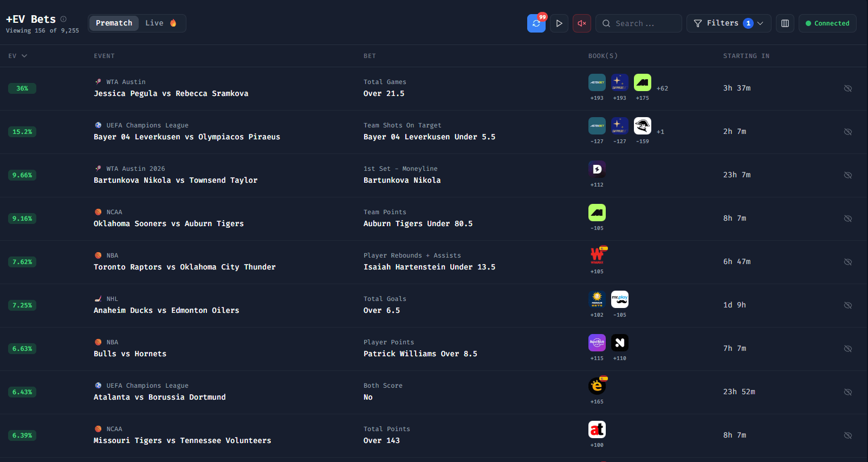
Task: Click the 'Isaiah Hartenstein Under 13.5' bet
Action: [430, 267]
